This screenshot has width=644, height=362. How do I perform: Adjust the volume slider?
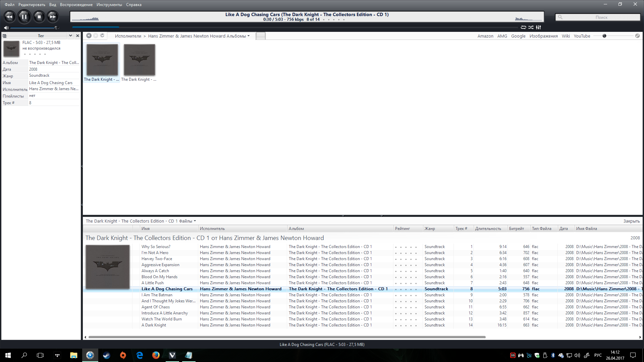[x=35, y=28]
